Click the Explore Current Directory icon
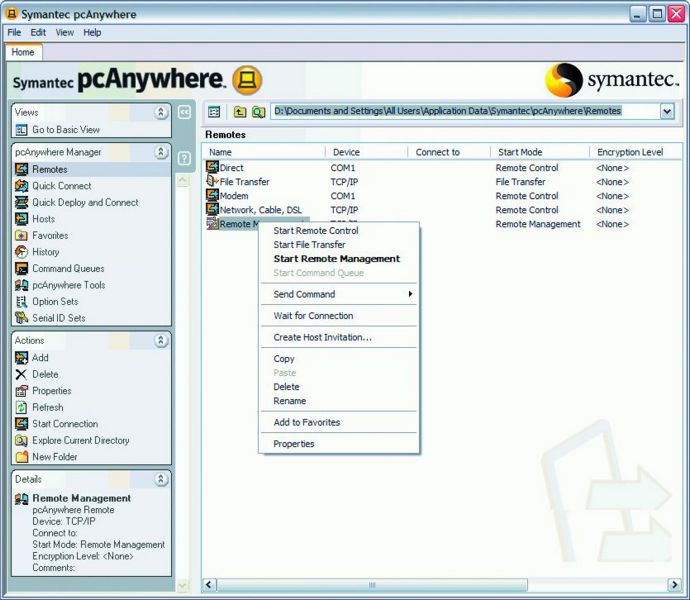The height and width of the screenshot is (600, 690). (22, 440)
